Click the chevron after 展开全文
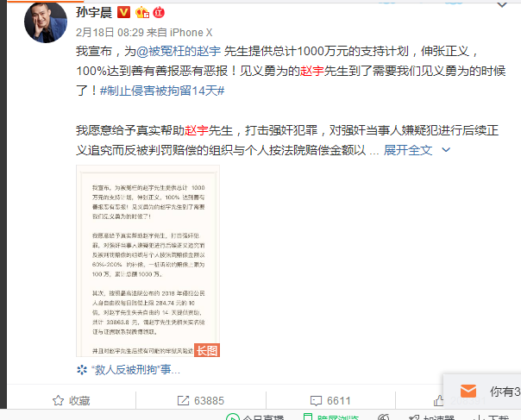 (x=446, y=150)
